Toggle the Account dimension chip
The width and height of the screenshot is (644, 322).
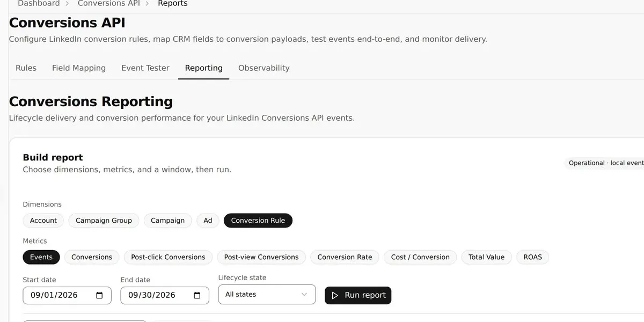click(x=43, y=221)
